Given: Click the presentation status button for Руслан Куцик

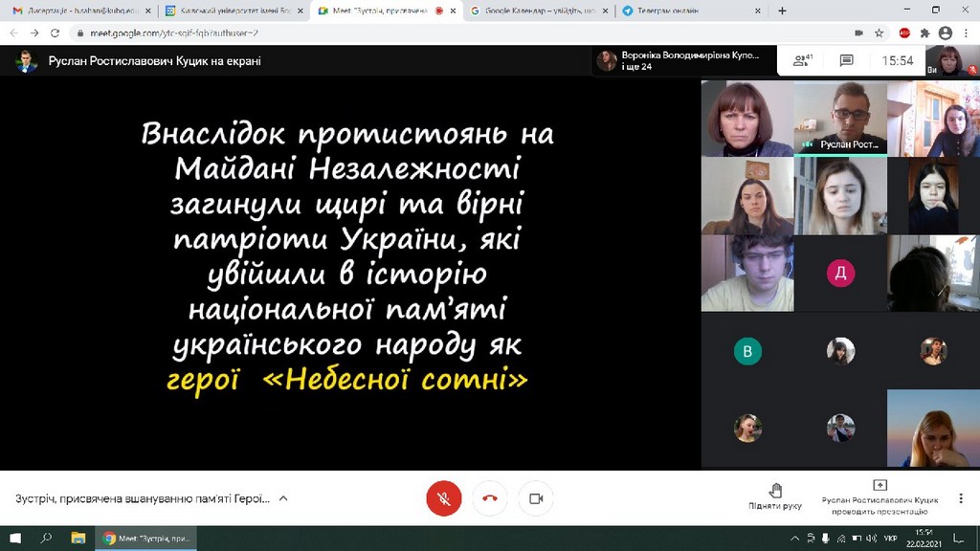Looking at the screenshot, I should click(x=880, y=496).
